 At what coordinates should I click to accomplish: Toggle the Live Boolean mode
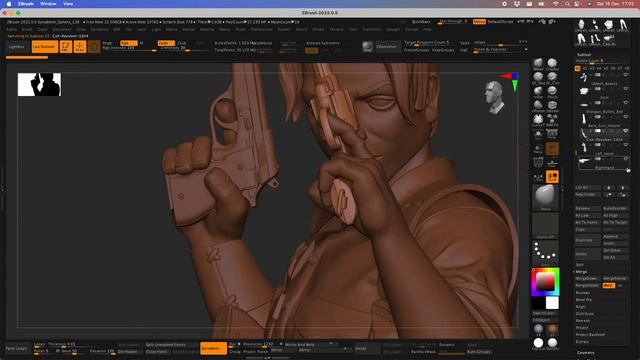click(44, 47)
